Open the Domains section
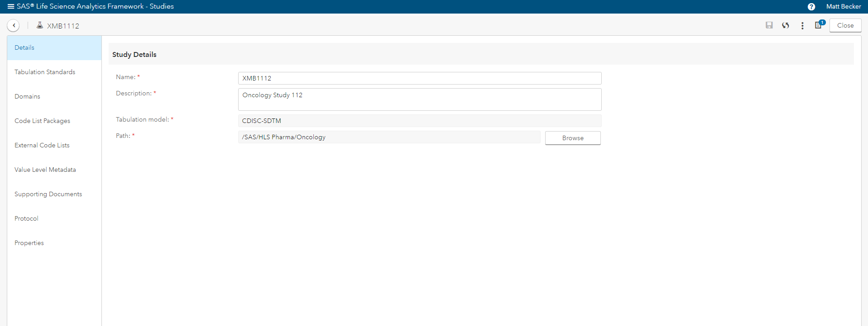Viewport: 868px width, 326px height. pos(27,96)
